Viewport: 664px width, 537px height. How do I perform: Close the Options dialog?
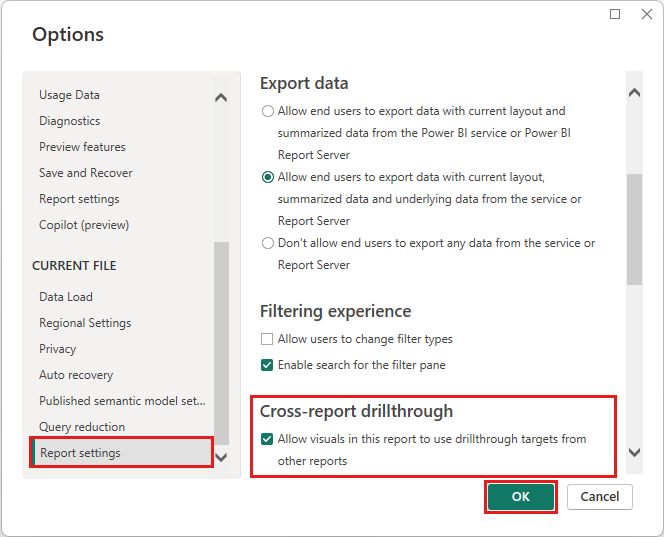pyautogui.click(x=647, y=14)
